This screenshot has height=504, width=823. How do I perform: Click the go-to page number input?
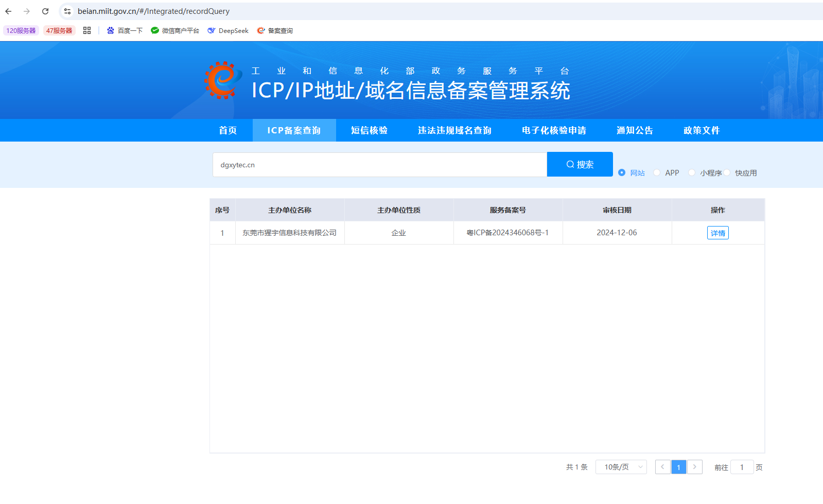point(742,467)
